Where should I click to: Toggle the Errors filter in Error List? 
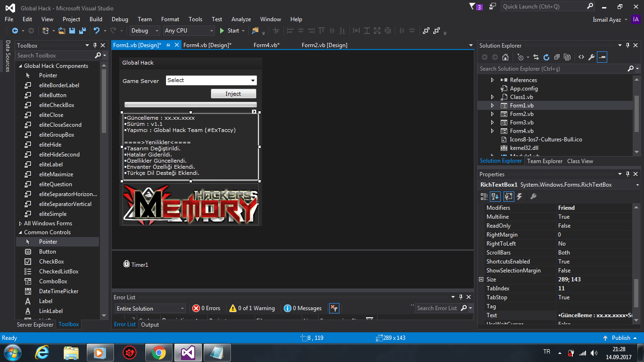(206, 308)
